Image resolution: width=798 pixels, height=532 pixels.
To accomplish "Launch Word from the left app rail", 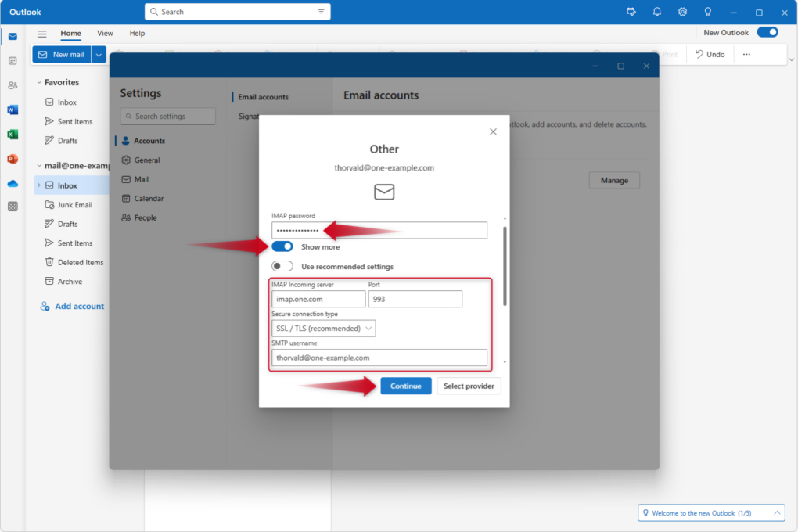I will (x=11, y=110).
